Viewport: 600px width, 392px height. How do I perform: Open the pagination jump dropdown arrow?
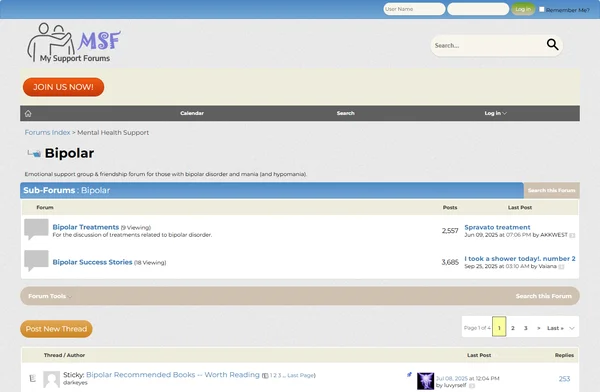click(x=572, y=328)
